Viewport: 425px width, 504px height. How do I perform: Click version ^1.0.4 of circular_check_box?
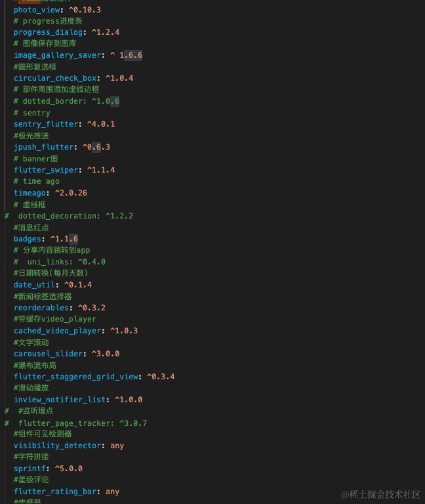(119, 78)
